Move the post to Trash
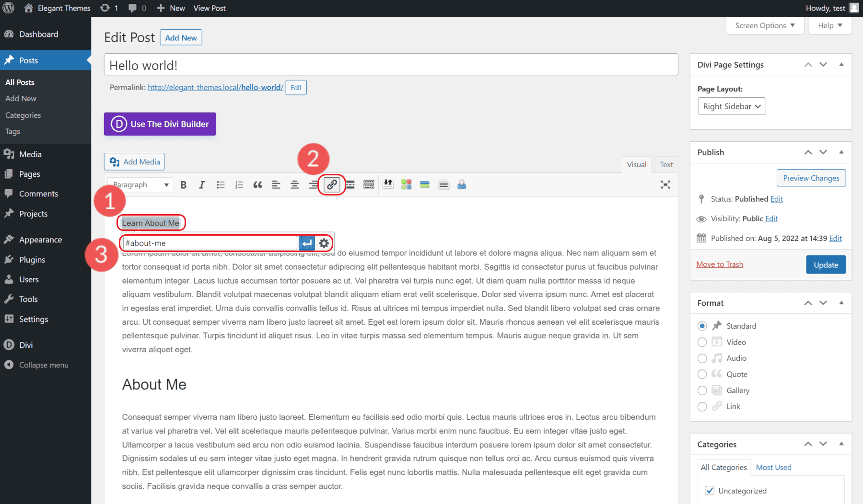Screen dimensions: 863x504 719,264
